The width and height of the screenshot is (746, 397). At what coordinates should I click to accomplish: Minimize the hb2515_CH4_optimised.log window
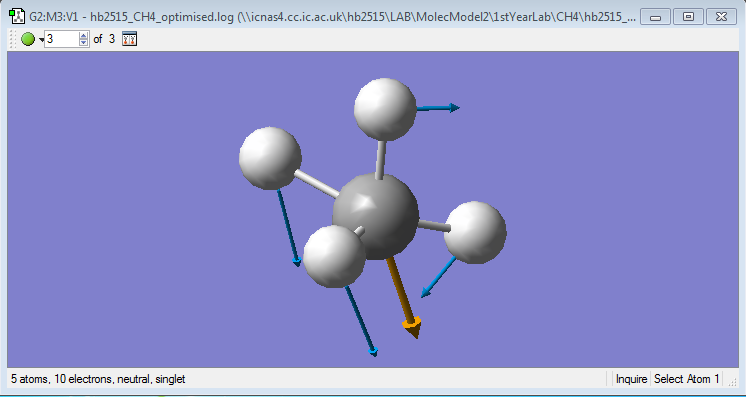tap(656, 17)
